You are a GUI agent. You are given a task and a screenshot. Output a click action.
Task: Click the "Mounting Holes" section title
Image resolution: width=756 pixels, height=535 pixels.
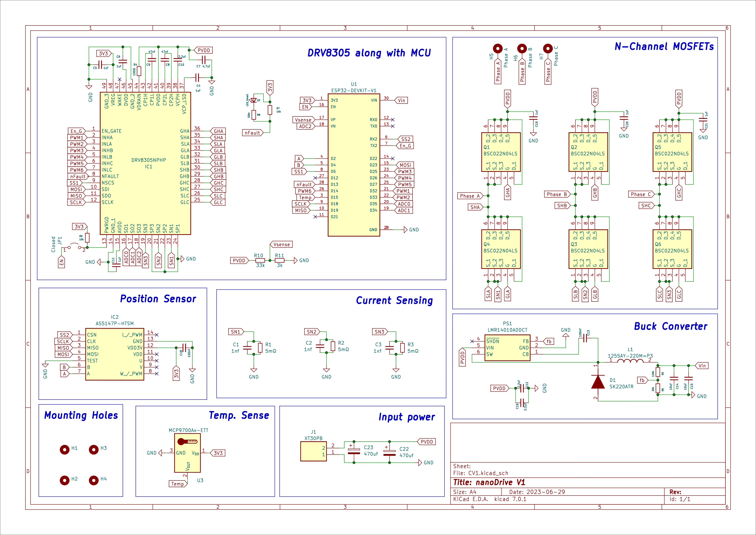pyautogui.click(x=81, y=415)
